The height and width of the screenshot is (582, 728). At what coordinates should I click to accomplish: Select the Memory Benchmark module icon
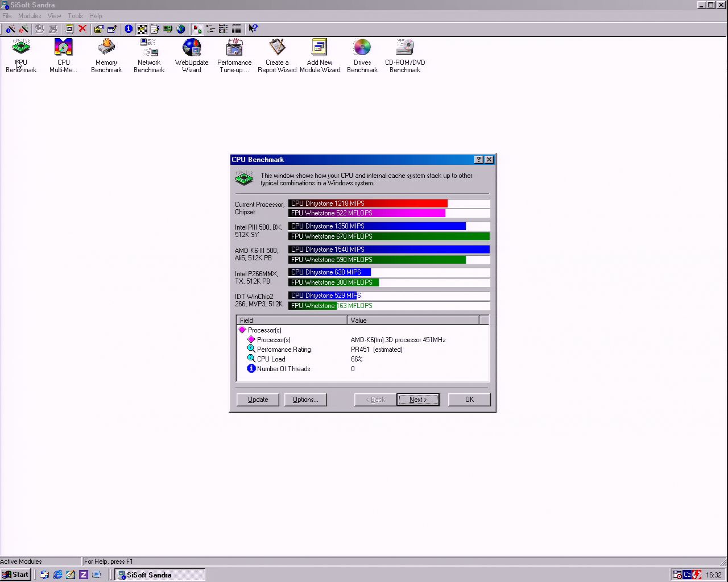click(x=106, y=56)
